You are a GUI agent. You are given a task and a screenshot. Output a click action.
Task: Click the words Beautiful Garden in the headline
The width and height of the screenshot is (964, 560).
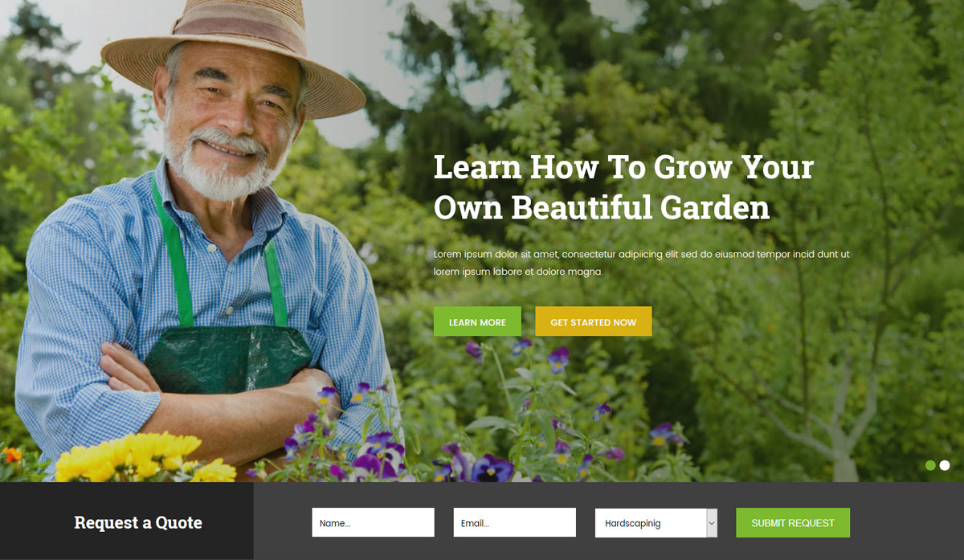click(640, 207)
